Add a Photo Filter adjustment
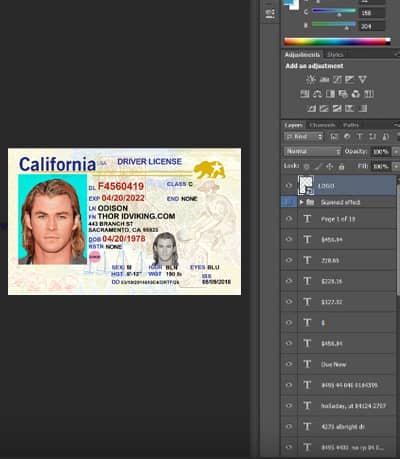Viewport: 400px width, 459px height. click(x=343, y=94)
